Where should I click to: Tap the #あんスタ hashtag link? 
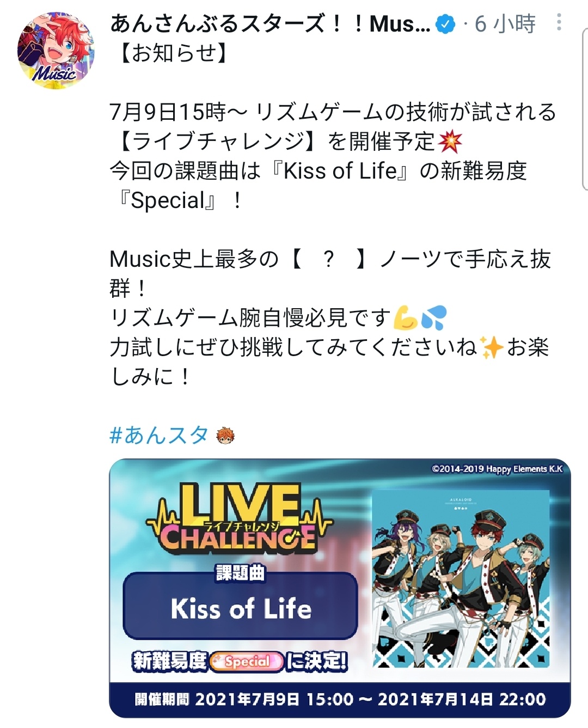tap(159, 435)
